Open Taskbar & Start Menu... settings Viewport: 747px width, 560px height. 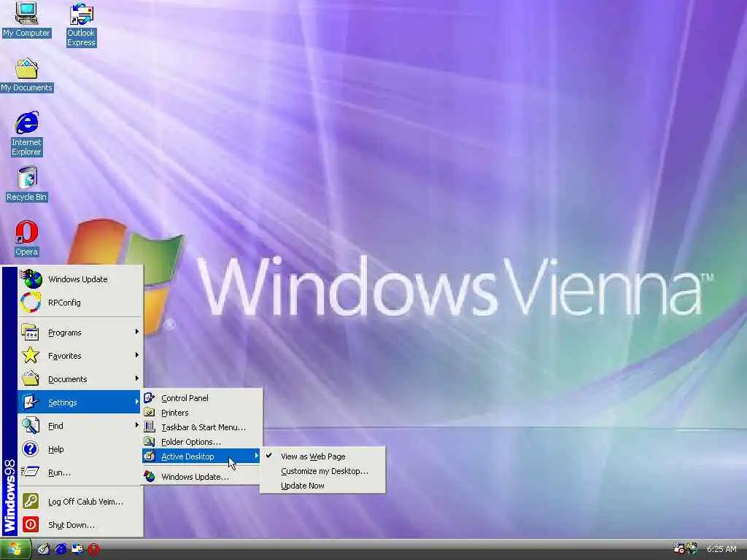202,427
